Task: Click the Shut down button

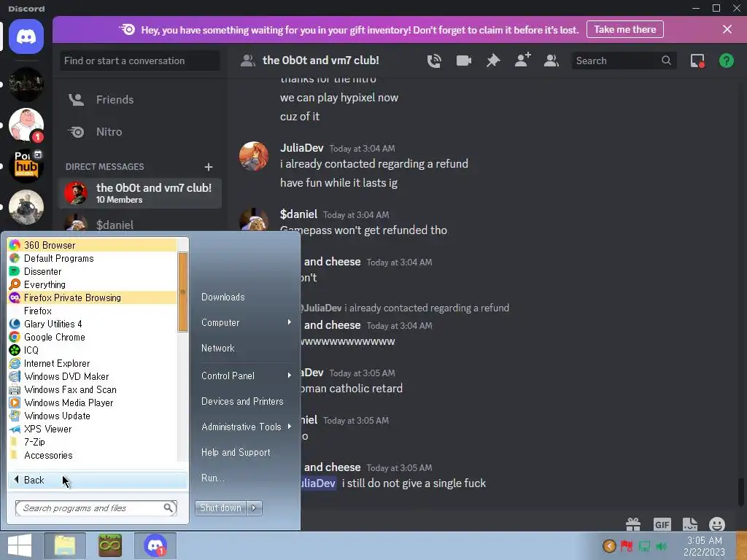Action: coord(220,508)
